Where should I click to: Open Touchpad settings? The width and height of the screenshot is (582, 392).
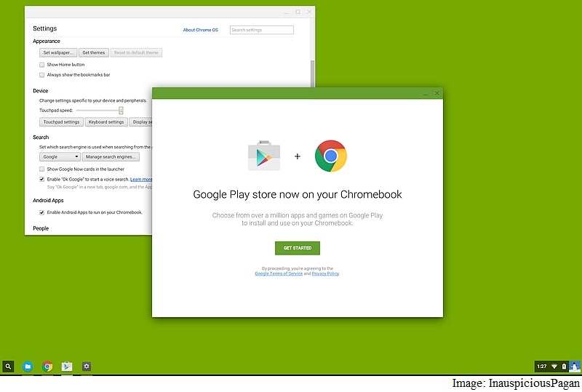pyautogui.click(x=61, y=122)
